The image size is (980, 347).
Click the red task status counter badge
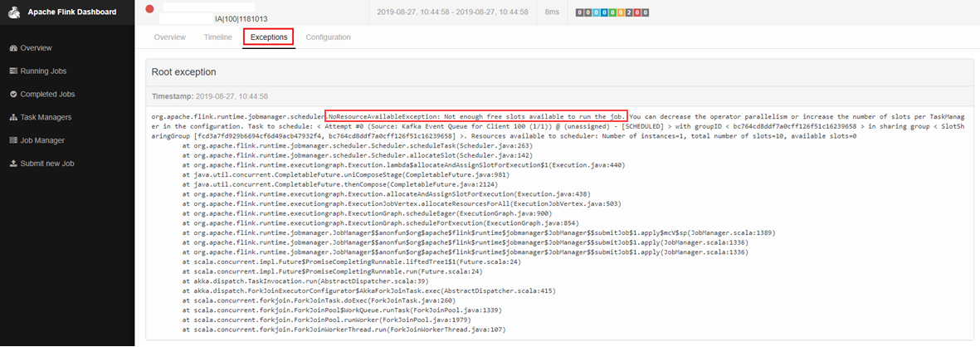click(636, 12)
